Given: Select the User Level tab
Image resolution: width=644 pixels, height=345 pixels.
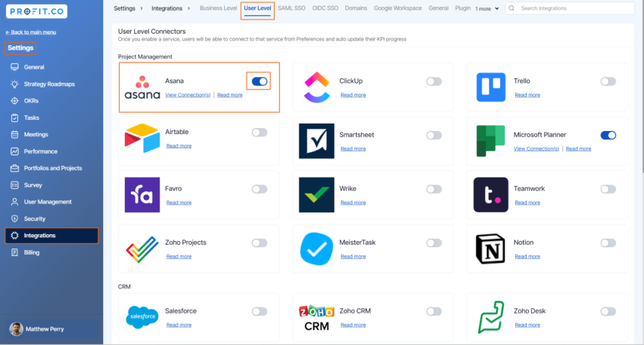Looking at the screenshot, I should [257, 8].
